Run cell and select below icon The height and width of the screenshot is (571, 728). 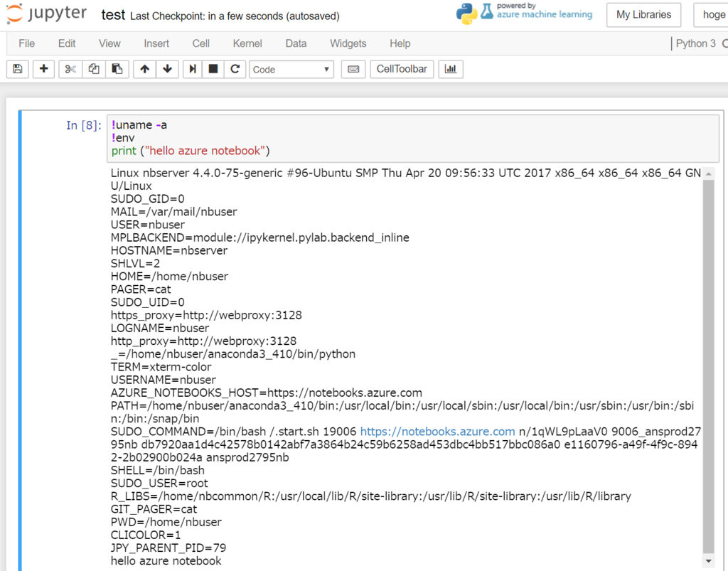[192, 69]
